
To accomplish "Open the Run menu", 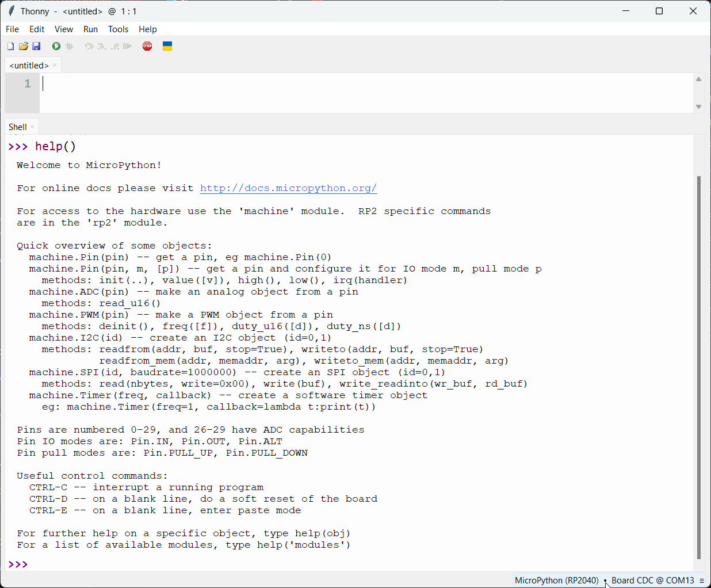I will coord(91,29).
